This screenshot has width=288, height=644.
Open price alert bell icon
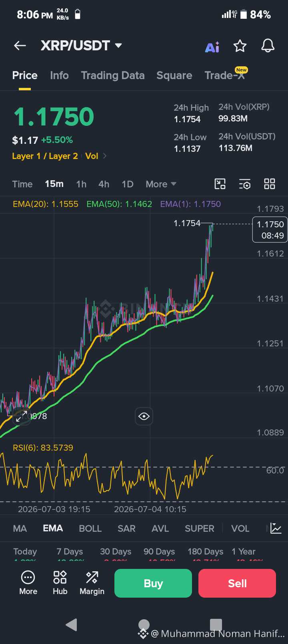pos(268,46)
